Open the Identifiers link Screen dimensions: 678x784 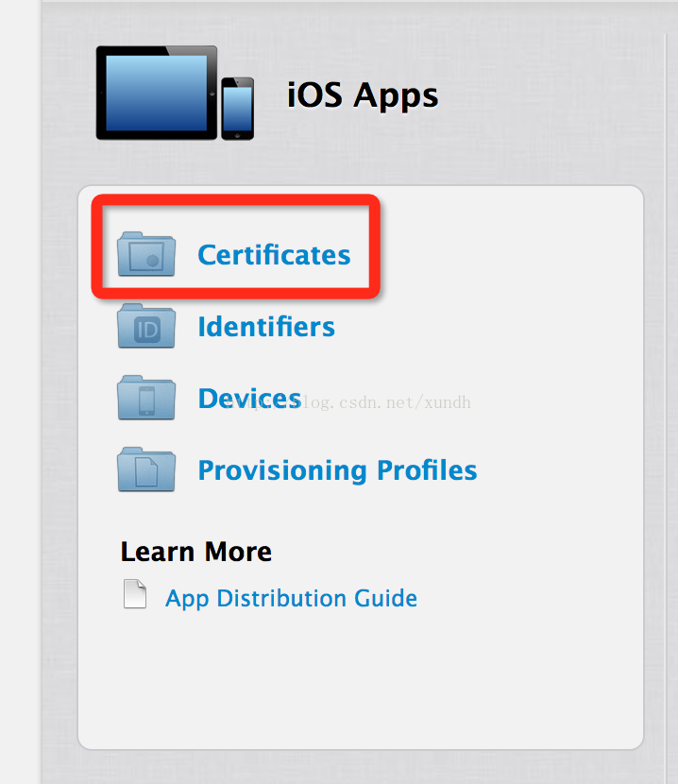(266, 327)
